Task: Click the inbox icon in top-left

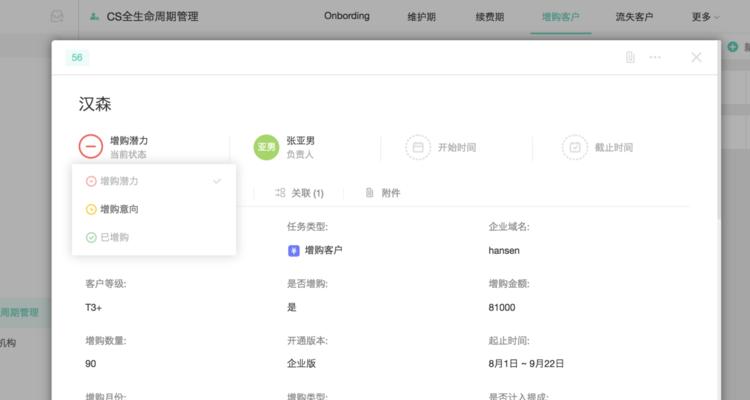Action: coord(57,16)
